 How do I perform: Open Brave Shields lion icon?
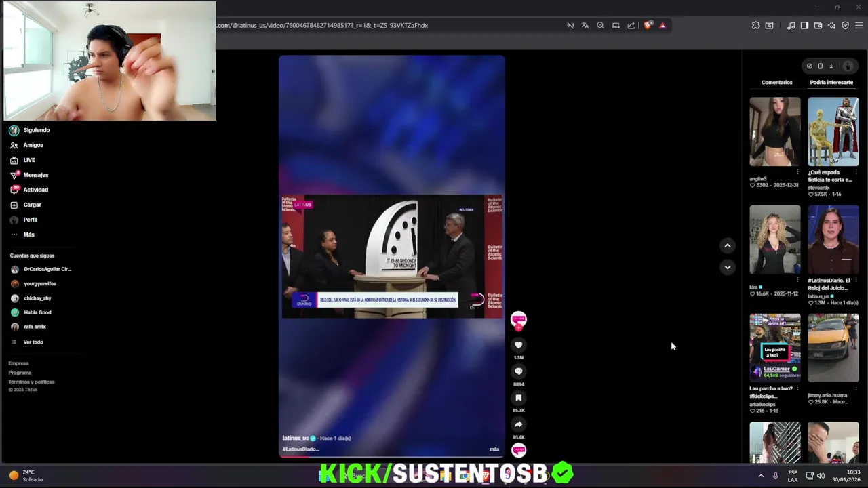pyautogui.click(x=648, y=25)
